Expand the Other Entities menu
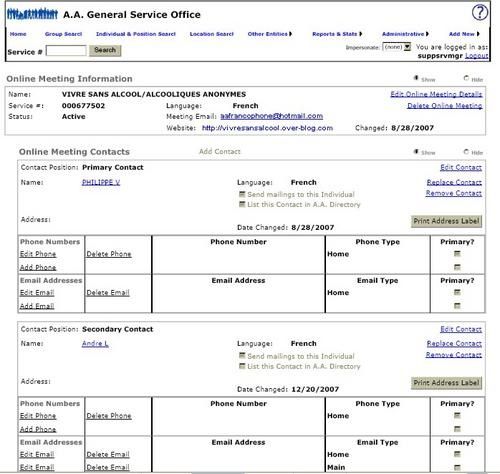The width and height of the screenshot is (500, 474). click(x=270, y=34)
